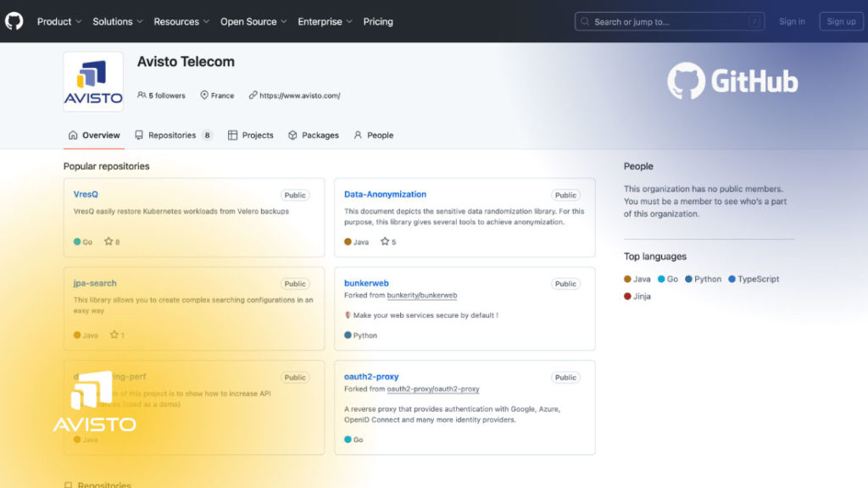The height and width of the screenshot is (488, 868).
Task: Select the Public badge on VresQ
Action: [295, 195]
